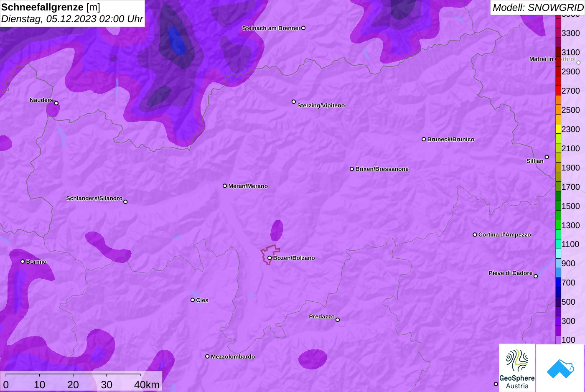Click the 20 mark on the scale bar
The width and height of the screenshot is (585, 392).
pyautogui.click(x=73, y=385)
